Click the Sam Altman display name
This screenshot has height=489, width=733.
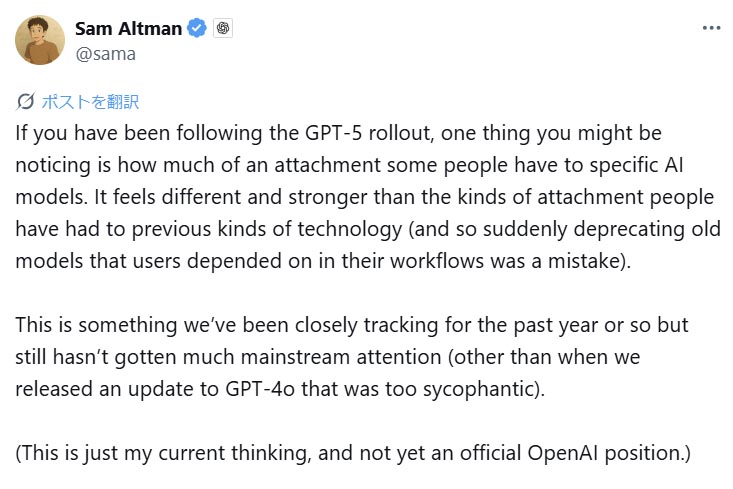coord(128,28)
